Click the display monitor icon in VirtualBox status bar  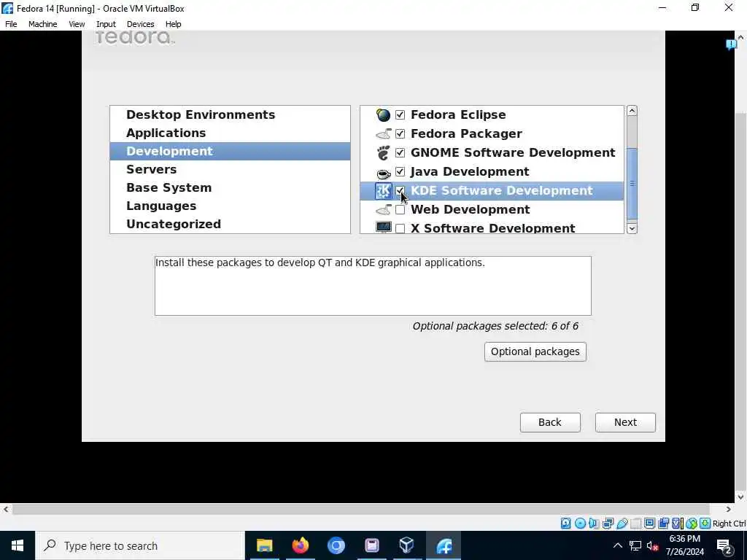[x=649, y=524]
